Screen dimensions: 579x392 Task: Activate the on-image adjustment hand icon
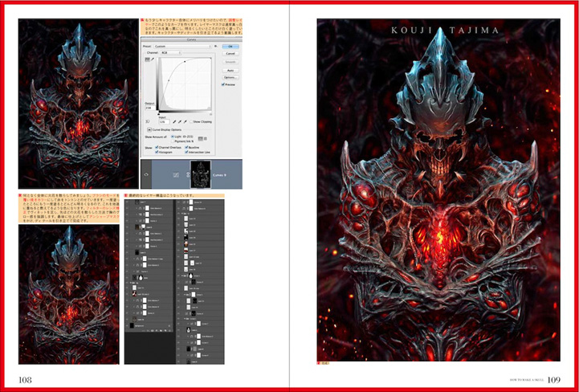147,121
